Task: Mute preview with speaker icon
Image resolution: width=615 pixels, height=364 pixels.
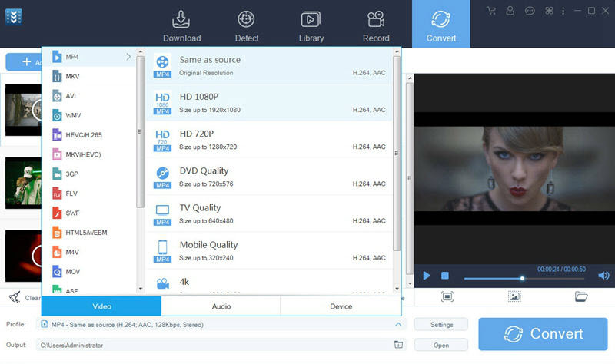Action: click(x=603, y=276)
